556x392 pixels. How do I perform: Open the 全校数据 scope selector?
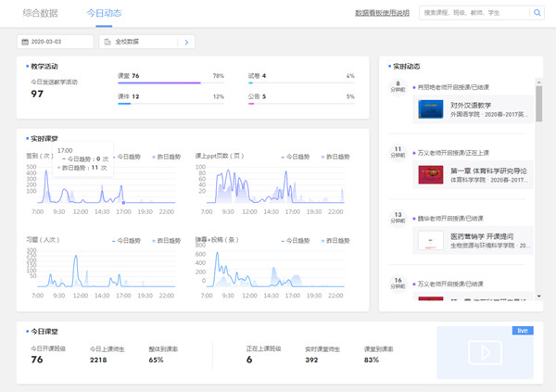146,42
